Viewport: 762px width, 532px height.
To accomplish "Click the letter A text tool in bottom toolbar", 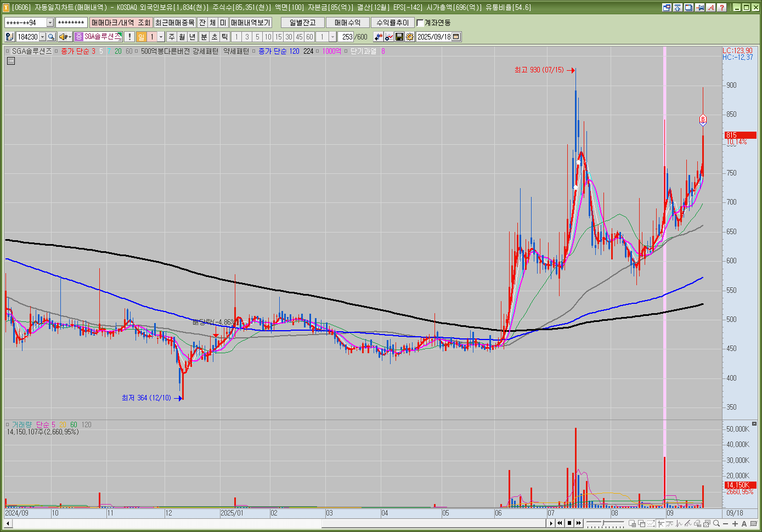I will coord(744,523).
